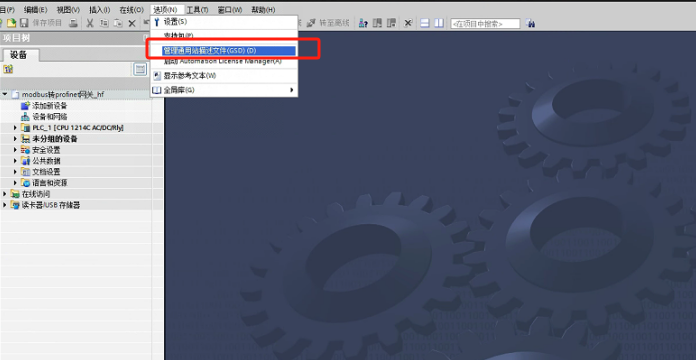Click the delete X icon in toolbar

pos(132,23)
